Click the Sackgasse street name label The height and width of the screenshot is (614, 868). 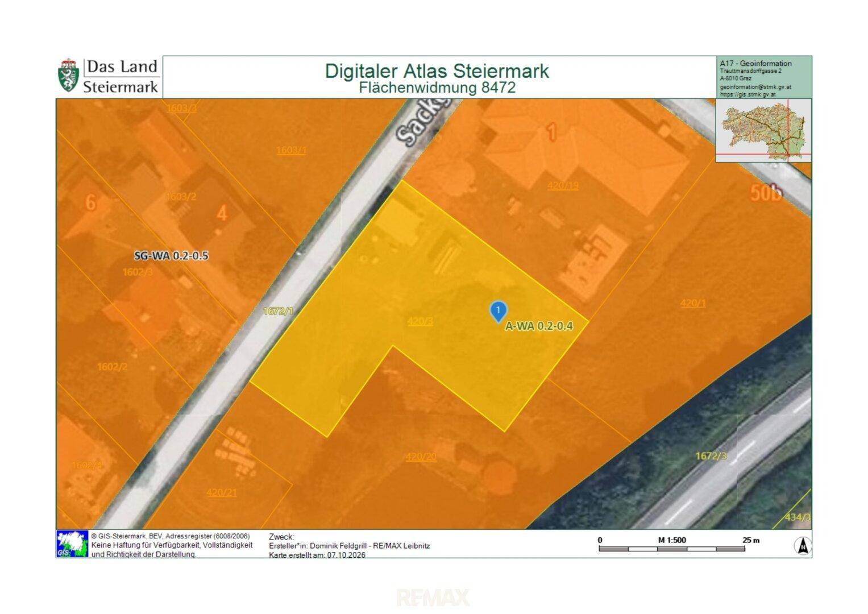[425, 122]
